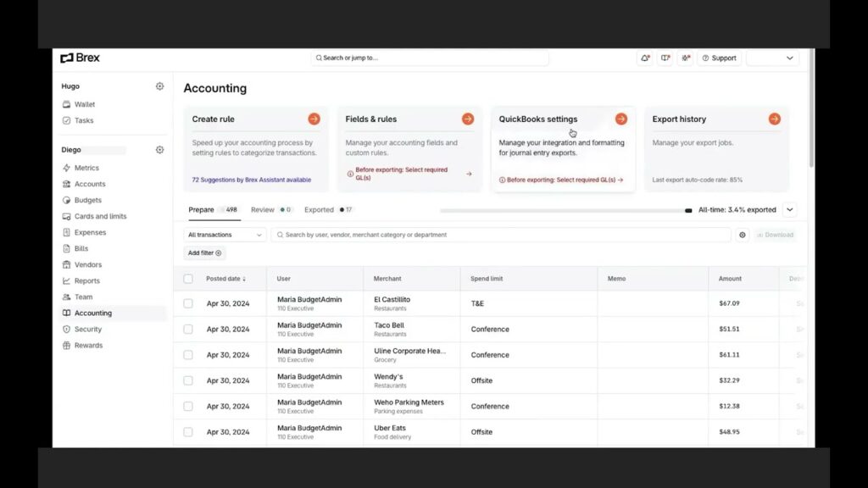Go to Team page

tap(84, 297)
